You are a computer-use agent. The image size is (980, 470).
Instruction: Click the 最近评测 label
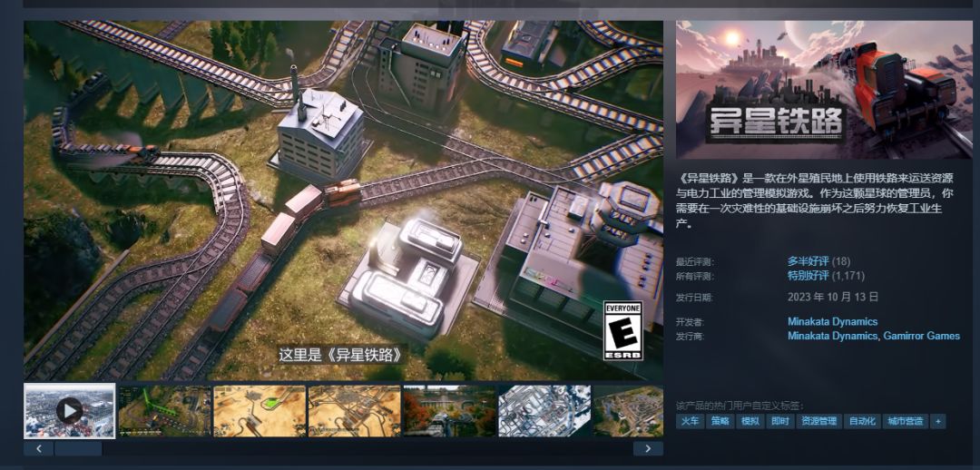click(694, 262)
